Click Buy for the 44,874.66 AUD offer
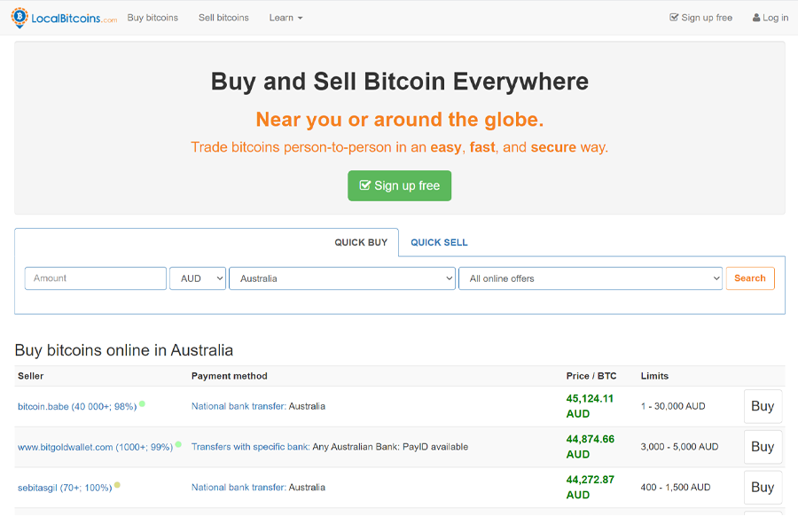This screenshot has height=532, width=798. point(763,447)
